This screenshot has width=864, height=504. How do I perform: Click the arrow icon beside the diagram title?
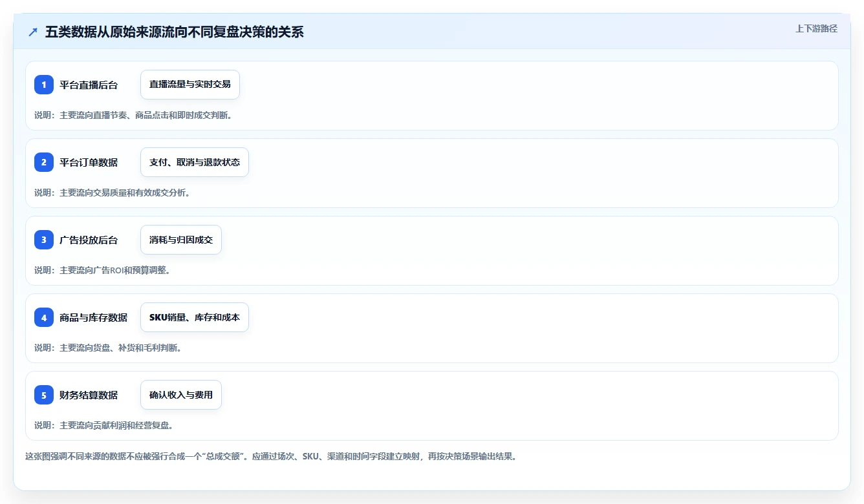pyautogui.click(x=33, y=32)
